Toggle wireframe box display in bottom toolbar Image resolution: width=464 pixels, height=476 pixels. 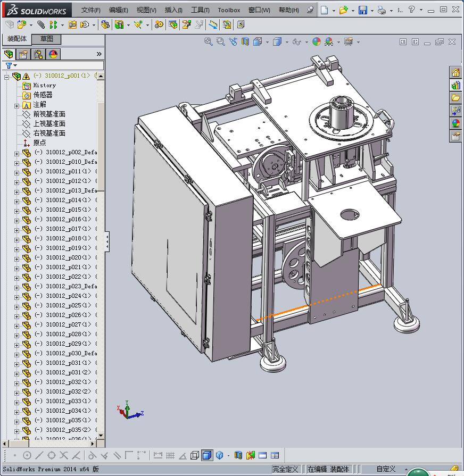[195, 455]
